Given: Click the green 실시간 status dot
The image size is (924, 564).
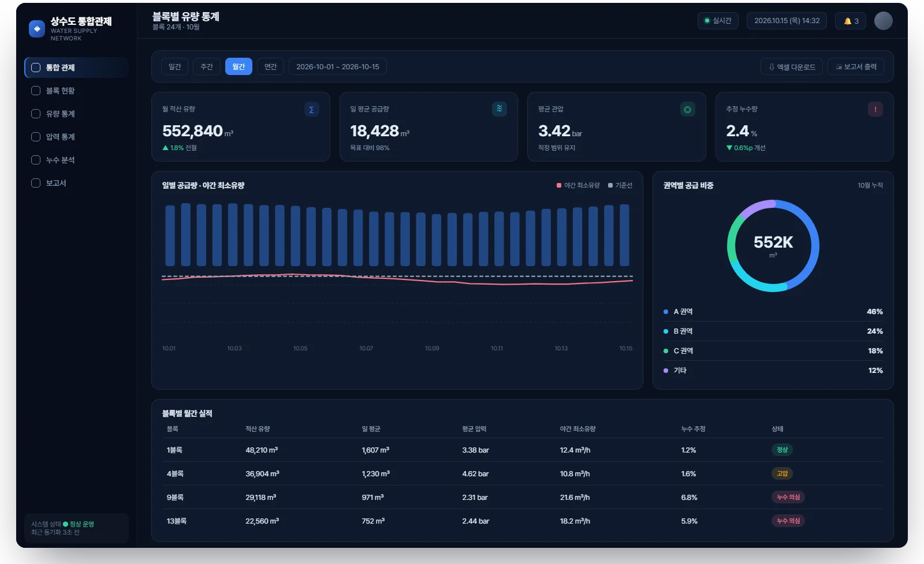Looking at the screenshot, I should (707, 21).
